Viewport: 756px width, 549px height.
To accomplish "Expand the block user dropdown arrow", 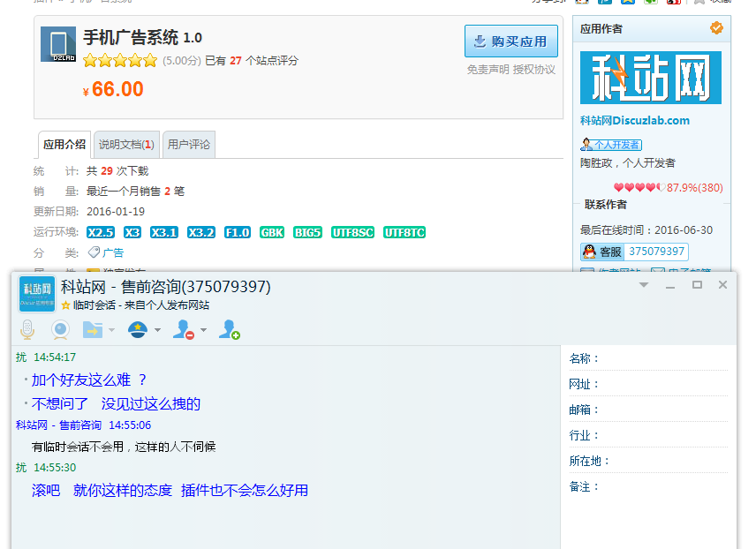I will click(x=203, y=330).
